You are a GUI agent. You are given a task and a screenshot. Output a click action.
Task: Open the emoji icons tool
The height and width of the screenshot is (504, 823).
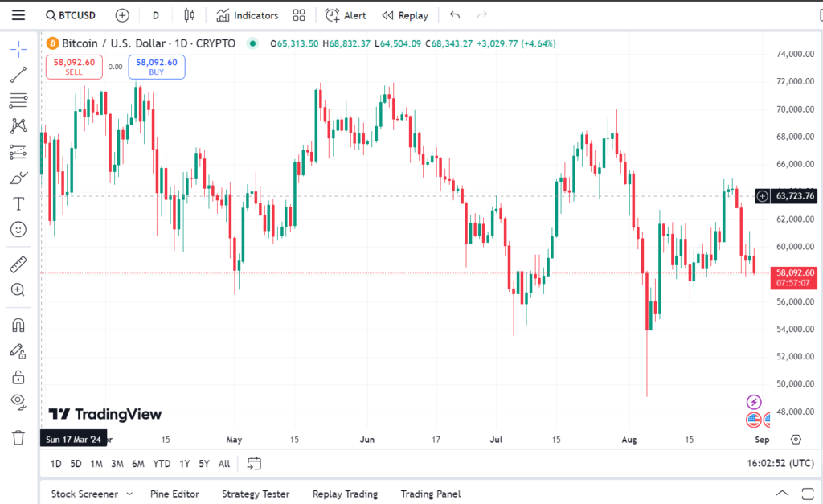tap(18, 229)
